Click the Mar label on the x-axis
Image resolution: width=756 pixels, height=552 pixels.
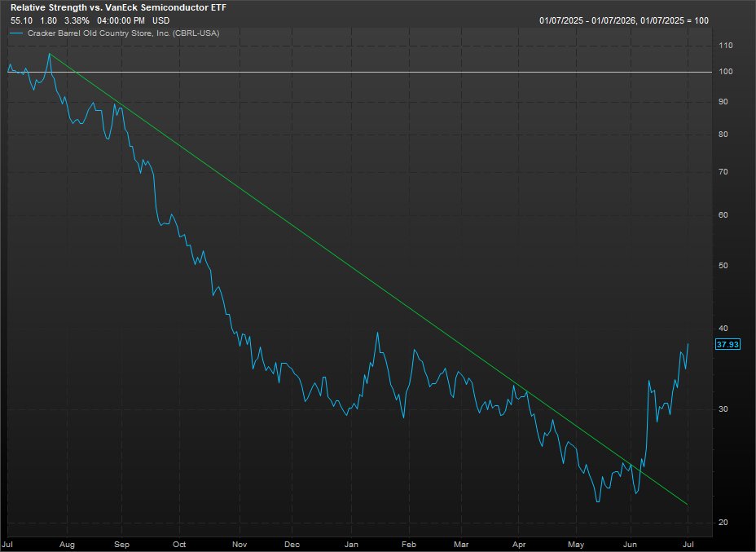pos(461,545)
